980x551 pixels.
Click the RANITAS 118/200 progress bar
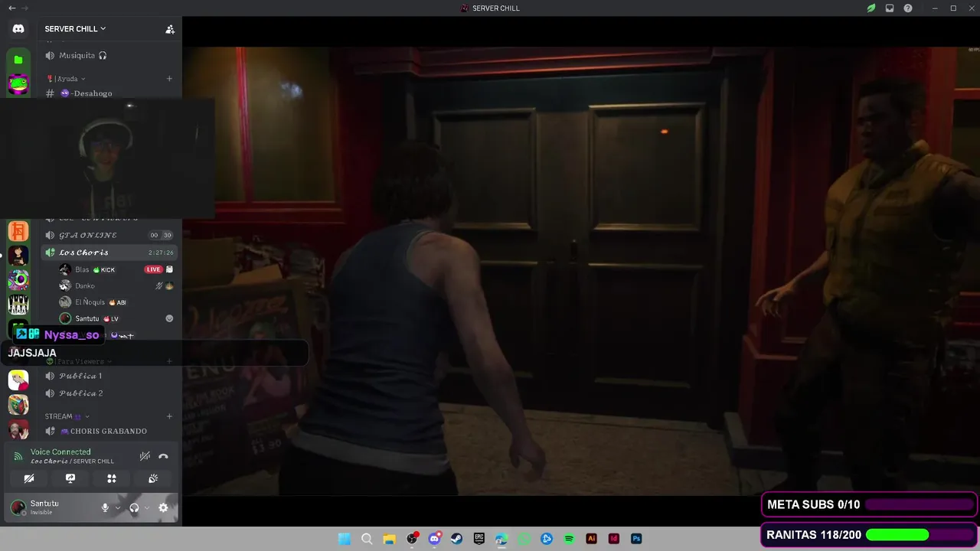(x=920, y=535)
